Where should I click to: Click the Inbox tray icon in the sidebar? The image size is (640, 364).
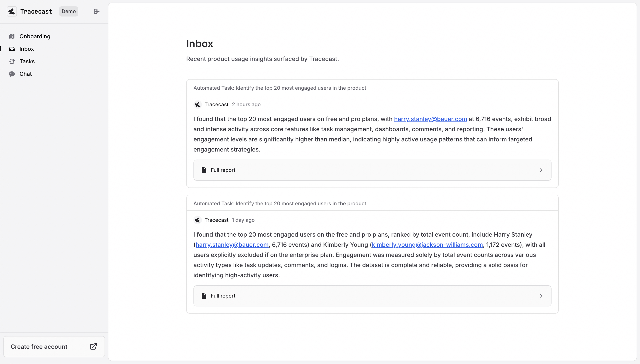tap(12, 49)
